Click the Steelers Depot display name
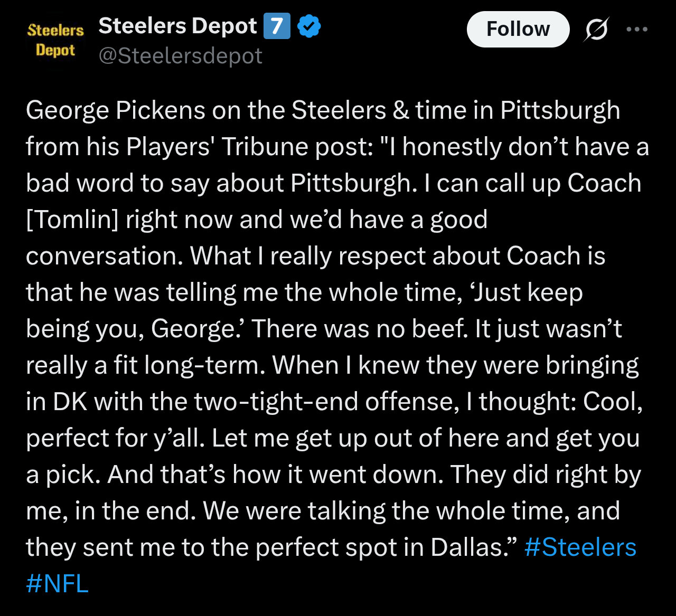This screenshot has width=676, height=616. pos(177,26)
